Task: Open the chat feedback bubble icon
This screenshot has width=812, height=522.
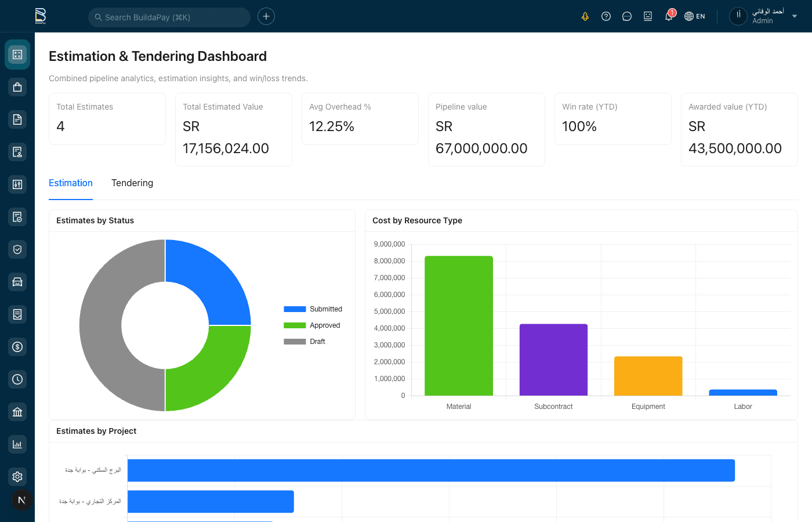Action: coord(626,16)
